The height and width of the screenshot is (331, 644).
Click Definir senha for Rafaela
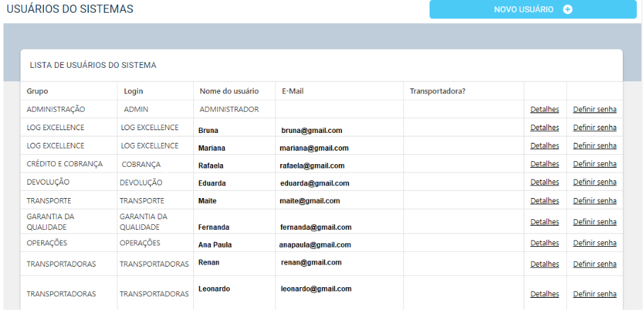pyautogui.click(x=594, y=163)
